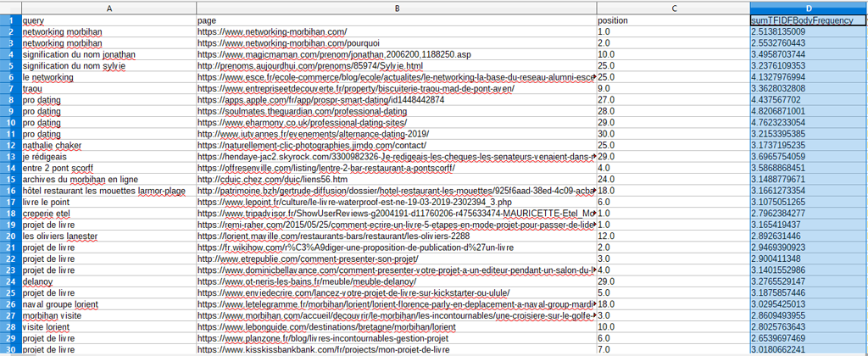Viewport: 868px width, 356px height.
Task: Click the lebonguide.com destinations URL cell
Action: point(397,327)
